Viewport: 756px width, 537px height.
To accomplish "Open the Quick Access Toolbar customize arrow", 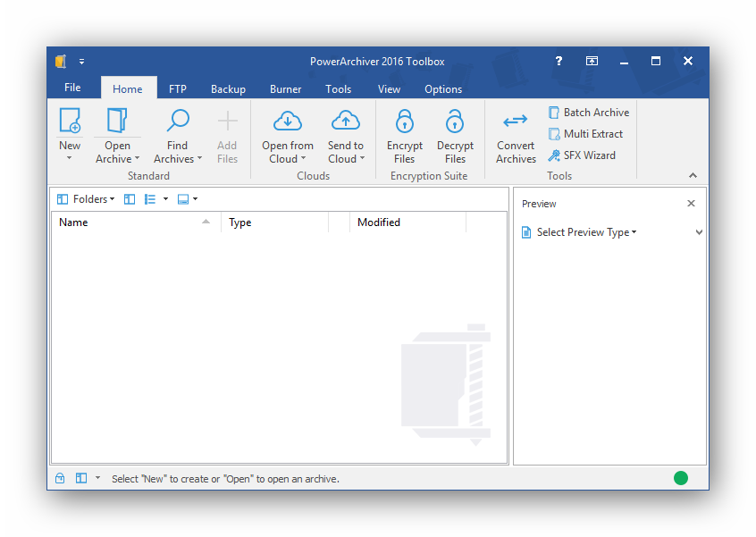I will (x=81, y=62).
